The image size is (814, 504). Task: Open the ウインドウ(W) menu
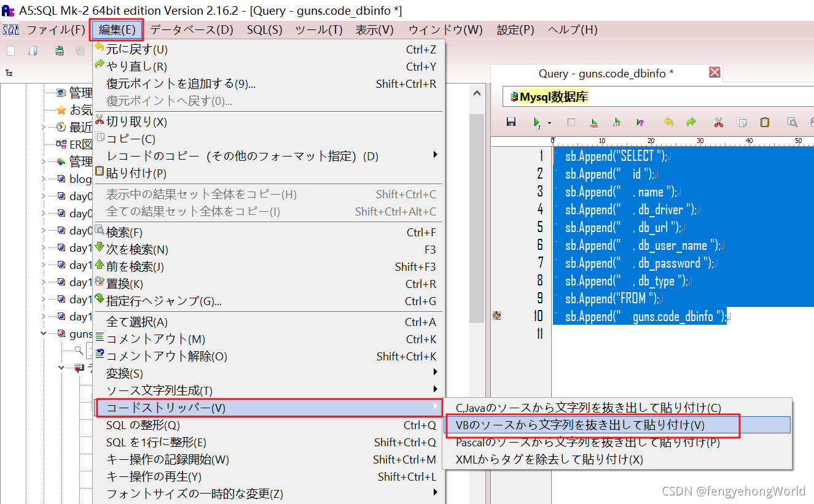click(x=445, y=29)
